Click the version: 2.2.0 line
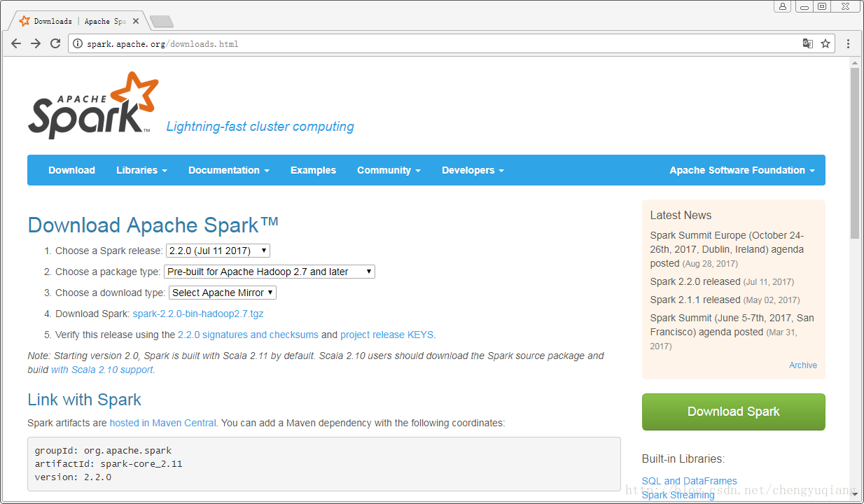This screenshot has height=504, width=864. coord(73,477)
